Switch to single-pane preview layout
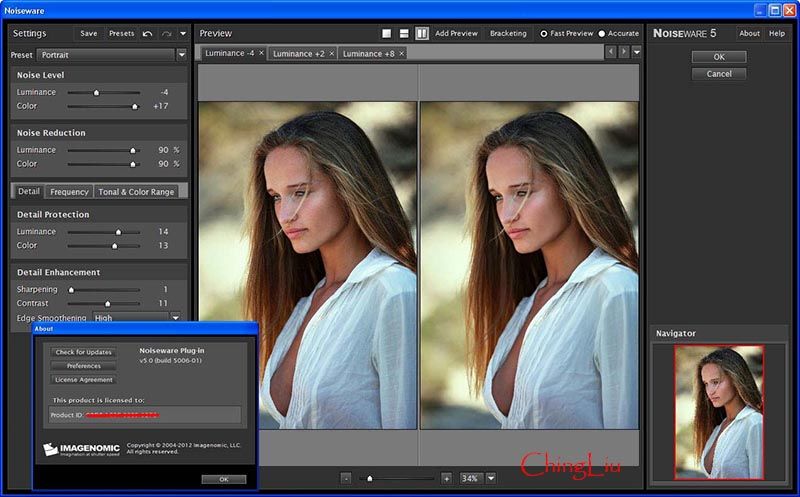 pyautogui.click(x=387, y=33)
